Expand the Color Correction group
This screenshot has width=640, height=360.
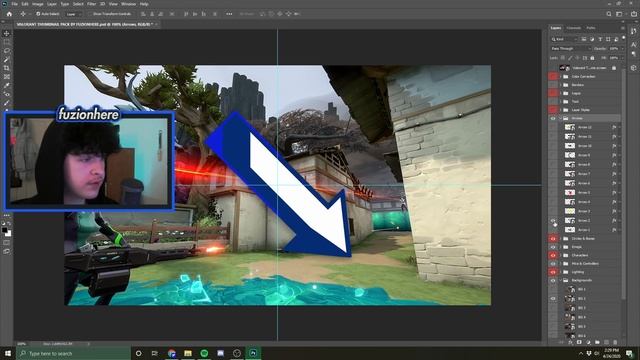[560, 76]
